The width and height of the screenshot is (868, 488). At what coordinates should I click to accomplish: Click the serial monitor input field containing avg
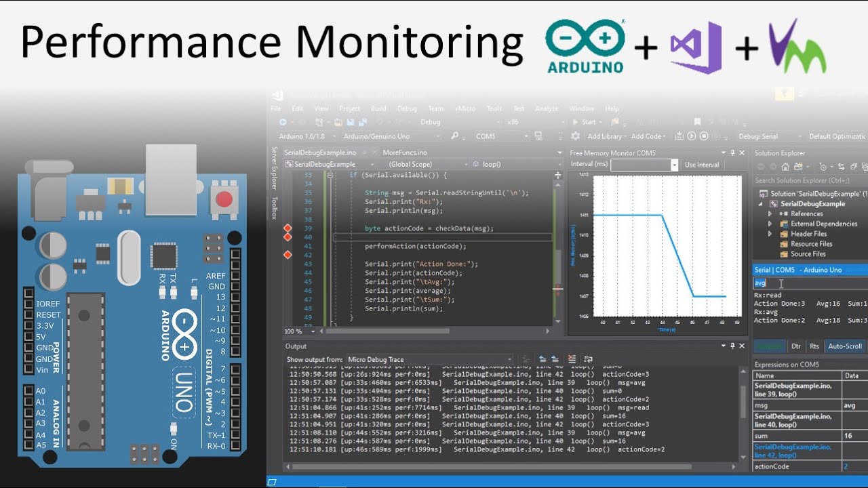coord(807,283)
